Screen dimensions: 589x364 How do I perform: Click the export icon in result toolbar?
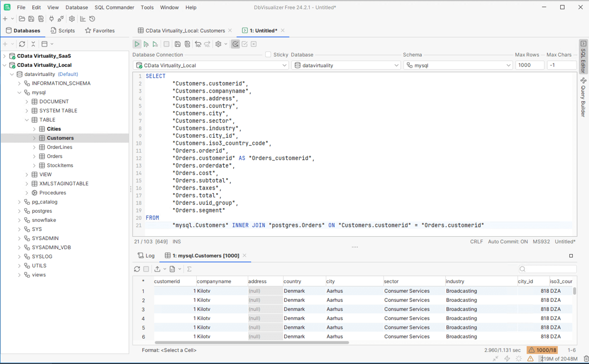click(x=157, y=269)
